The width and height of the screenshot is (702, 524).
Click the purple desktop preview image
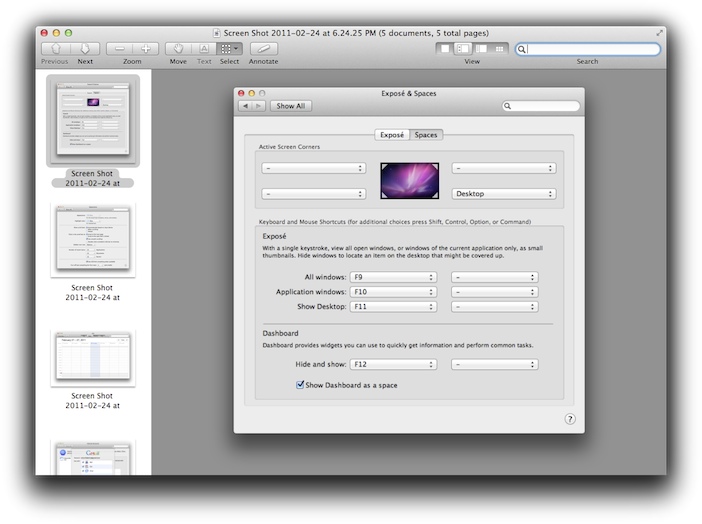click(x=410, y=181)
